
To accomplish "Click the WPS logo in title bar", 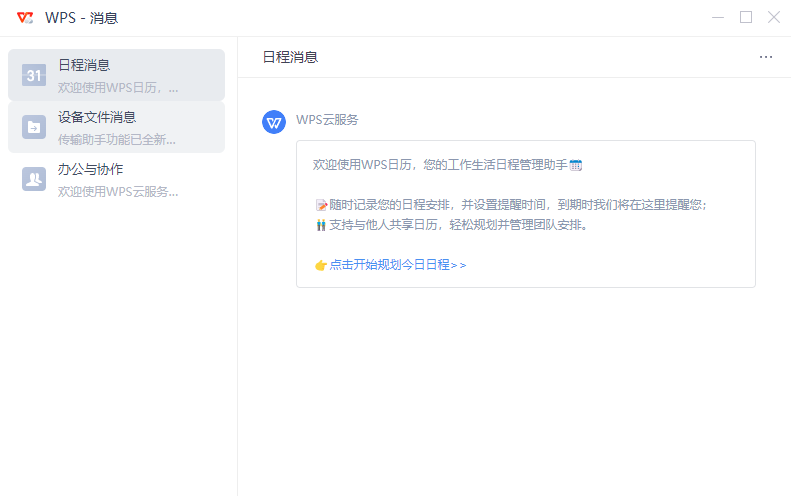I will coord(25,18).
